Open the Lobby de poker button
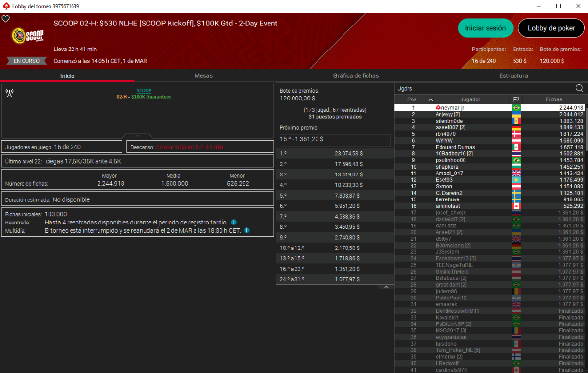The height and width of the screenshot is (373, 588). (551, 28)
